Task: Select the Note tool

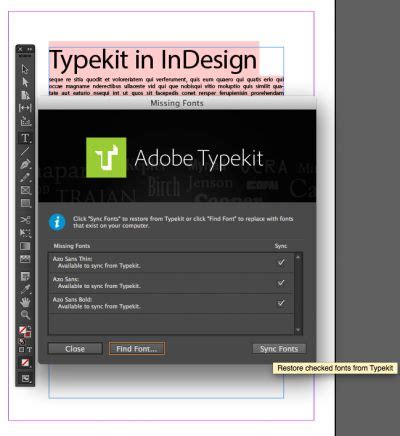Action: (x=25, y=276)
